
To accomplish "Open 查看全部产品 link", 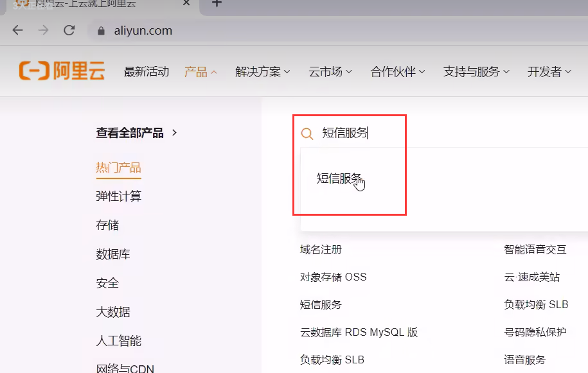I will tap(136, 133).
